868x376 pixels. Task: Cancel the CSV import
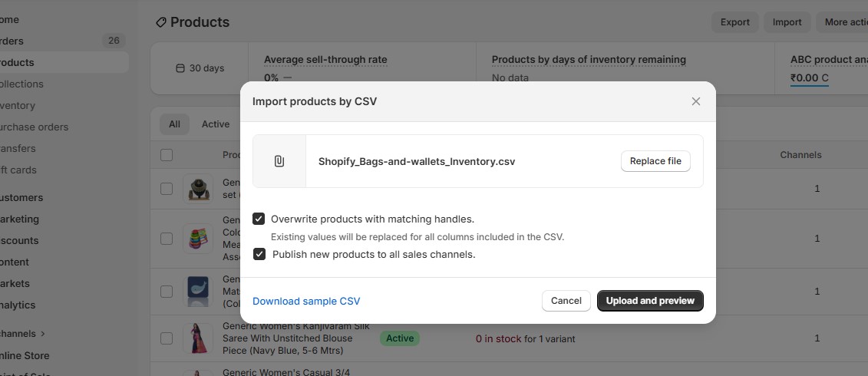point(566,301)
